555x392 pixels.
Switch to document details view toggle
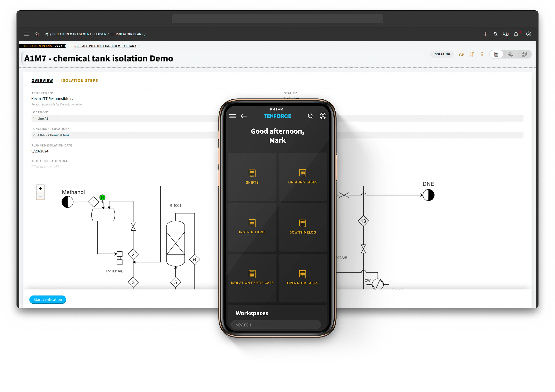[496, 54]
